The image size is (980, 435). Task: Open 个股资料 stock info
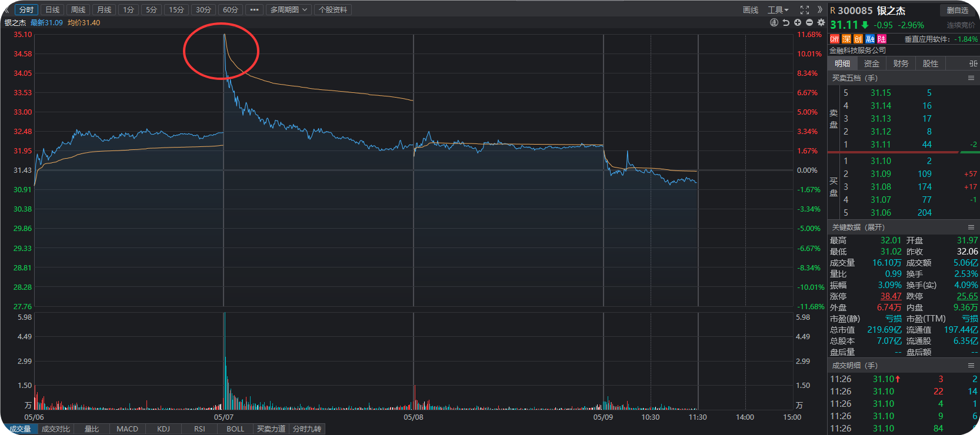[333, 9]
